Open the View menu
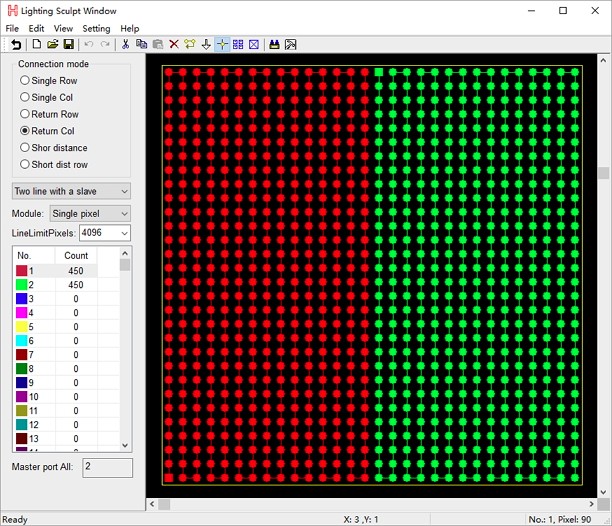Screen dimensions: 612x526 [63, 28]
